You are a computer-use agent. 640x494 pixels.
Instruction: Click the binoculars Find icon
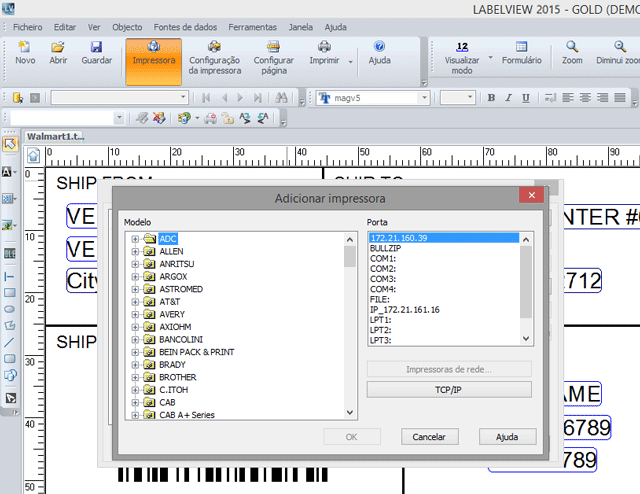pos(281,98)
